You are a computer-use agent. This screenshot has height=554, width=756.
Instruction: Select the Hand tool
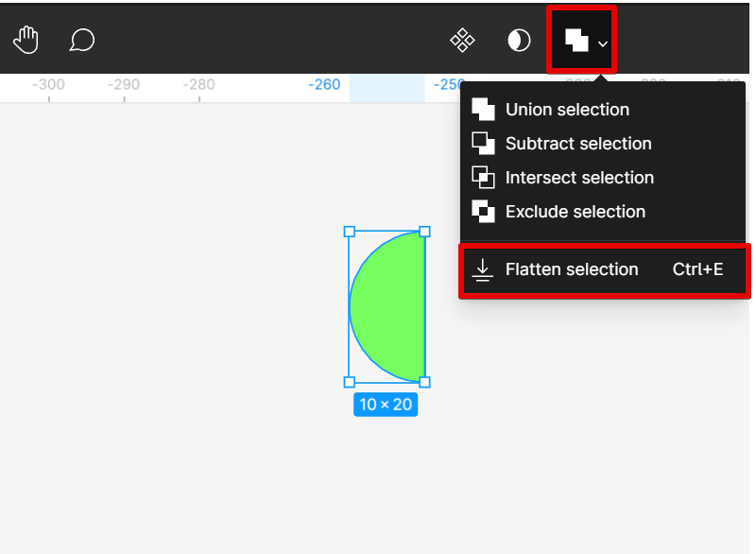(26, 40)
